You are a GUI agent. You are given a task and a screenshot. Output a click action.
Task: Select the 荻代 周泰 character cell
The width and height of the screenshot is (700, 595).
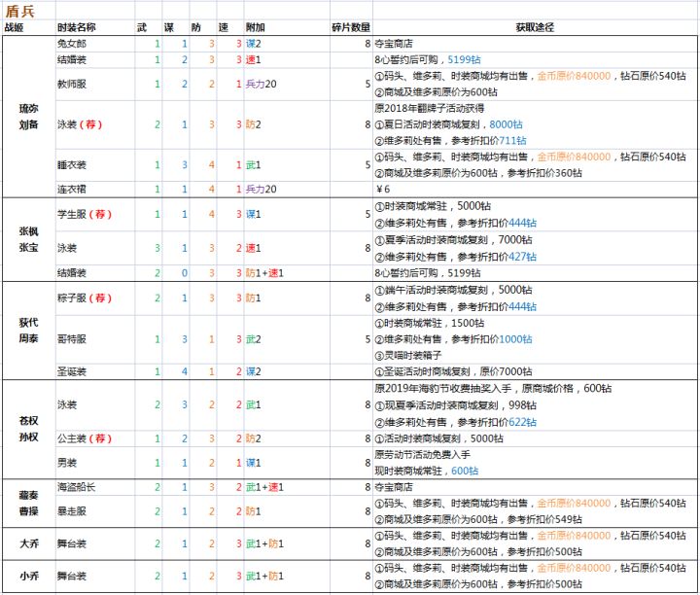coord(28,331)
